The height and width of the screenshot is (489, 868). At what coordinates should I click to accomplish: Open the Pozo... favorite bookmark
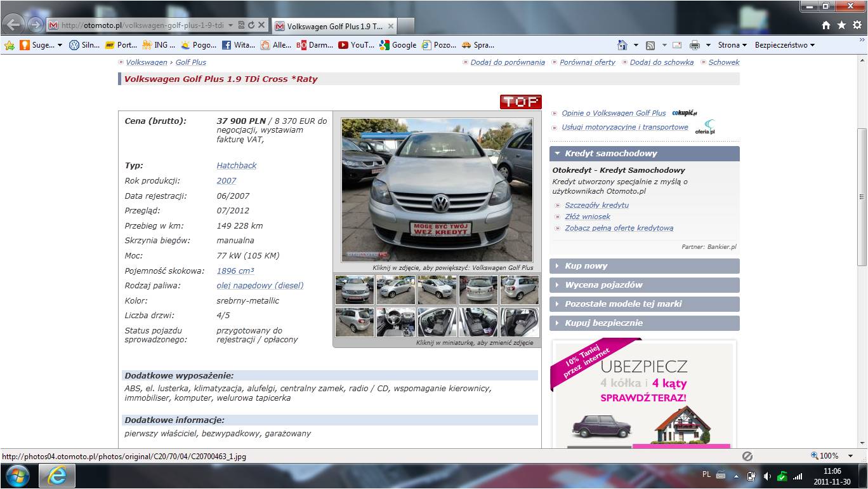click(x=439, y=45)
